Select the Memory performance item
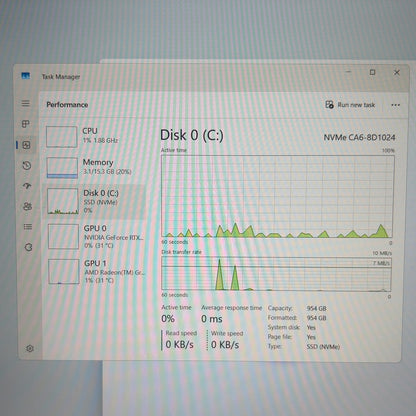 point(95,167)
